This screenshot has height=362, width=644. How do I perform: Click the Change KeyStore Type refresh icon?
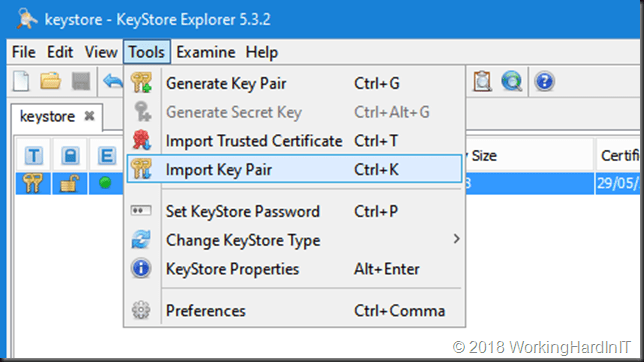[x=141, y=240]
